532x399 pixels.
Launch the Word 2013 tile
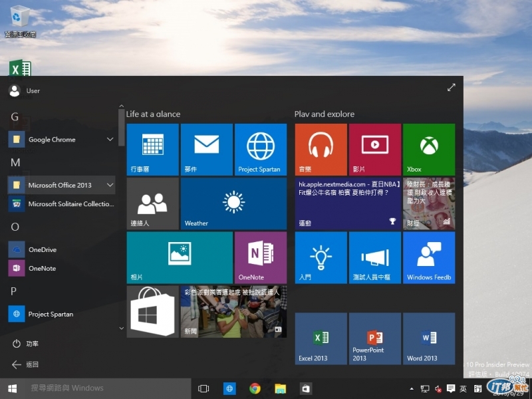tap(429, 338)
